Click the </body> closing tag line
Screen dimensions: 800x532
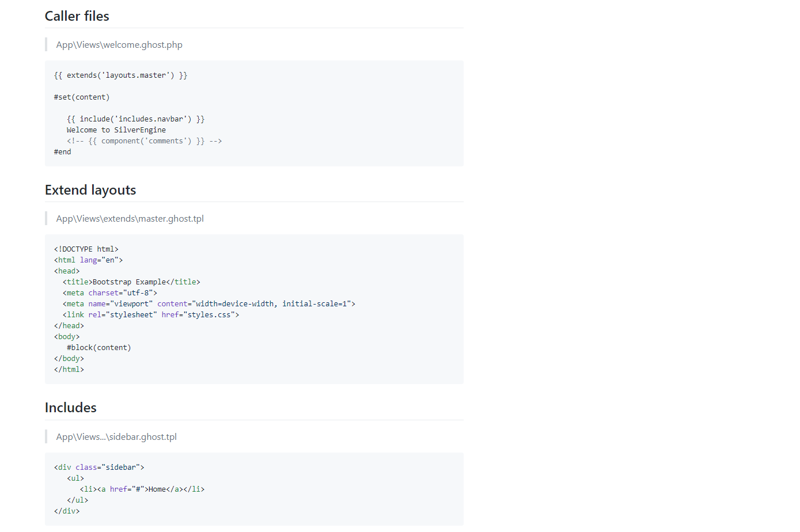click(x=69, y=359)
